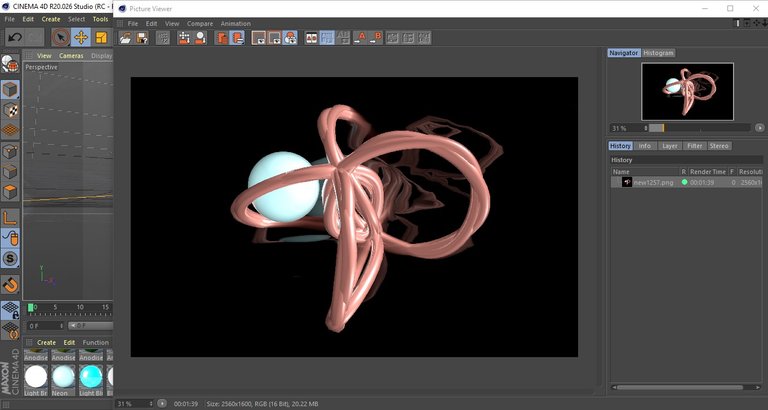Open the Animation menu

[x=236, y=24]
